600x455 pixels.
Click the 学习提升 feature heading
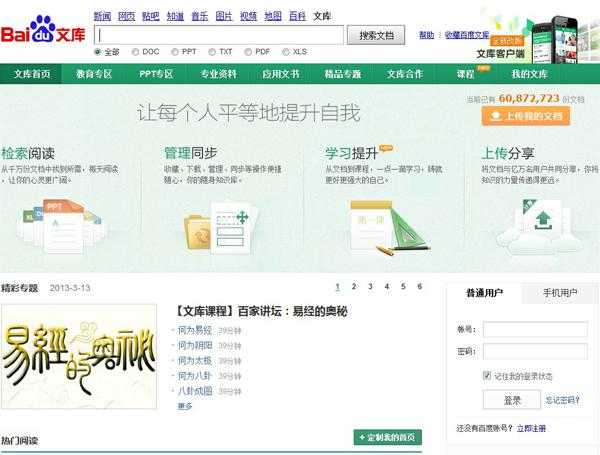351,153
